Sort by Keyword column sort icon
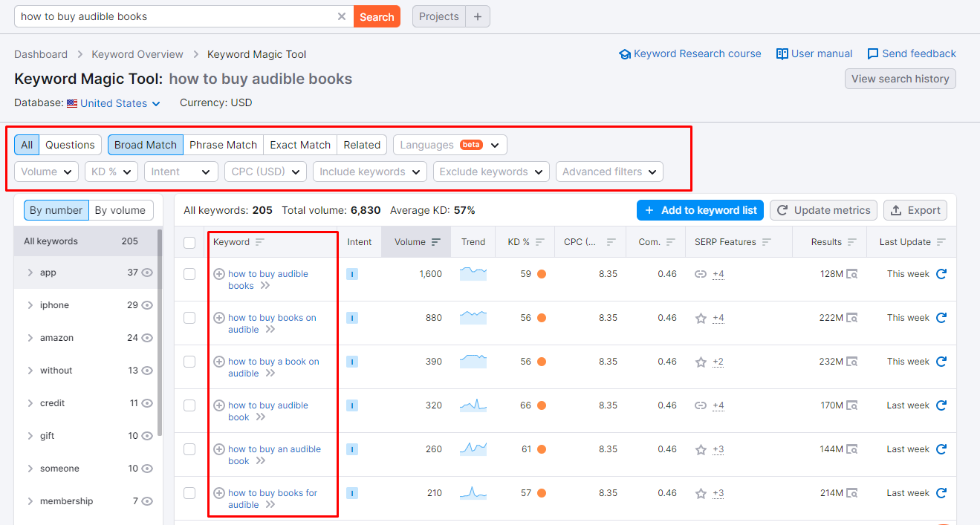The height and width of the screenshot is (525, 980). coord(259,242)
